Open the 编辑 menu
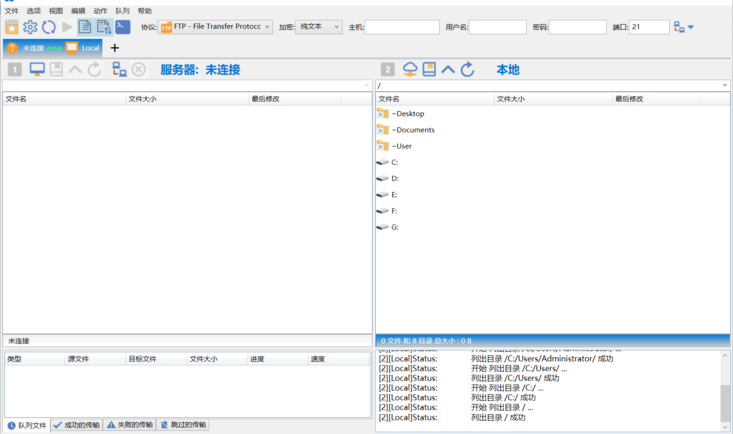Viewport: 733px width, 434px height. coord(78,10)
